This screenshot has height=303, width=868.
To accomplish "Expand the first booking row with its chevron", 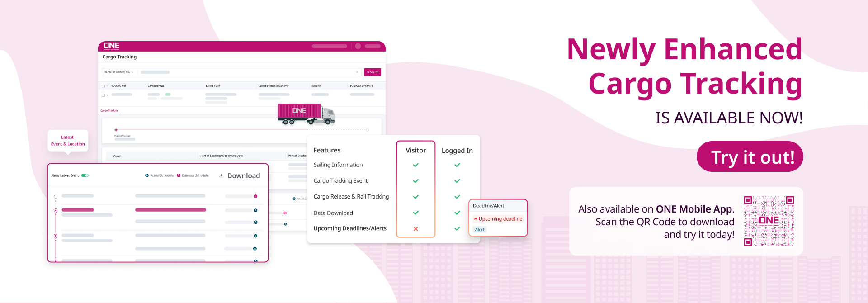I will point(108,95).
